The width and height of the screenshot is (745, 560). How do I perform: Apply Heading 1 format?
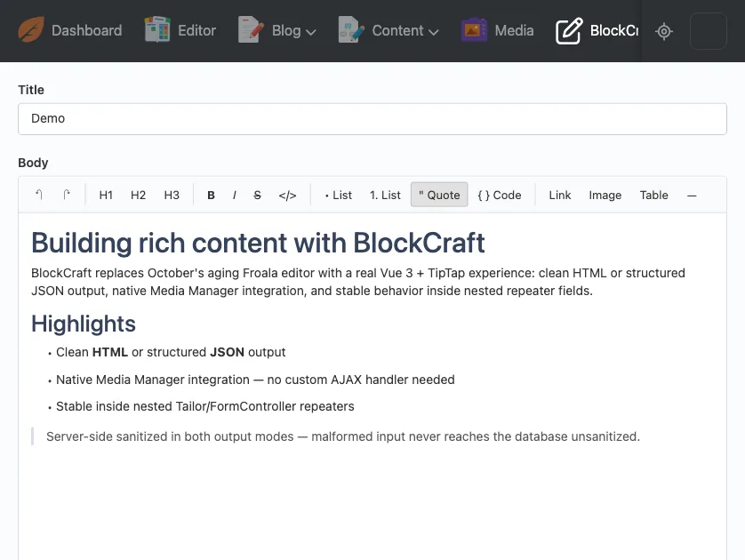click(x=106, y=195)
